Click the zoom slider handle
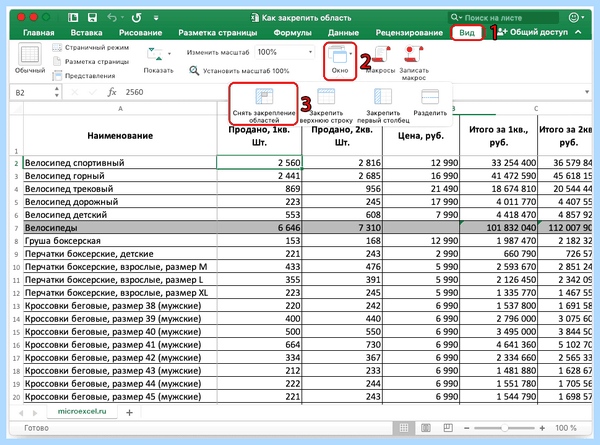Viewport: 600px width, 445px height. point(505,428)
